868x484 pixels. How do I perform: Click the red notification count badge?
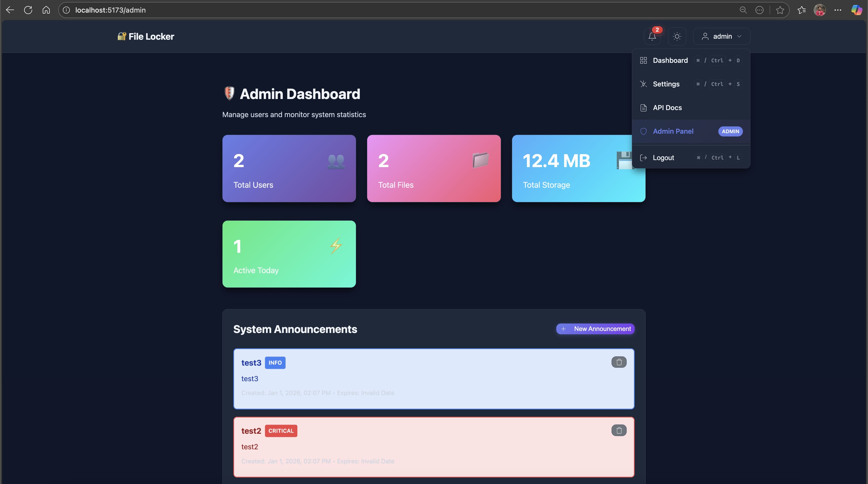coord(657,30)
